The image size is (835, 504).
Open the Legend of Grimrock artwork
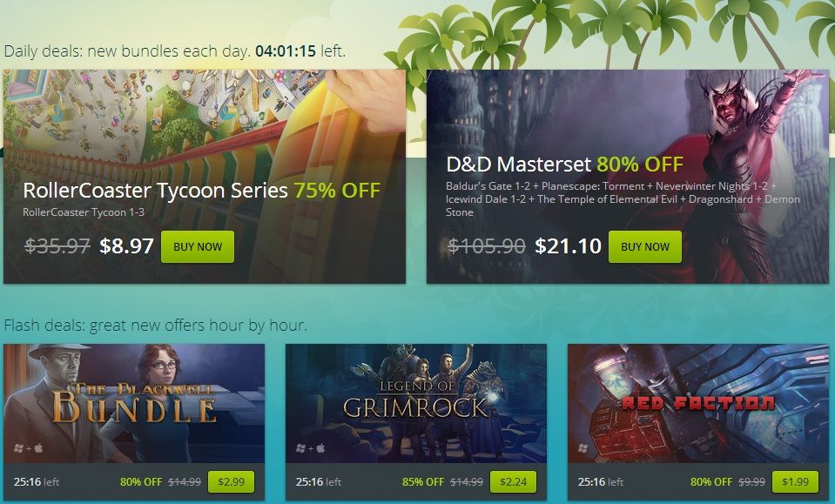416,403
